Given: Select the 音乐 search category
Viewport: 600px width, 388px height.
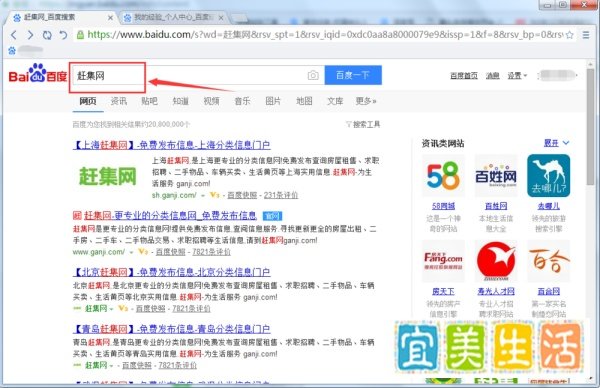Looking at the screenshot, I should pyautogui.click(x=242, y=101).
